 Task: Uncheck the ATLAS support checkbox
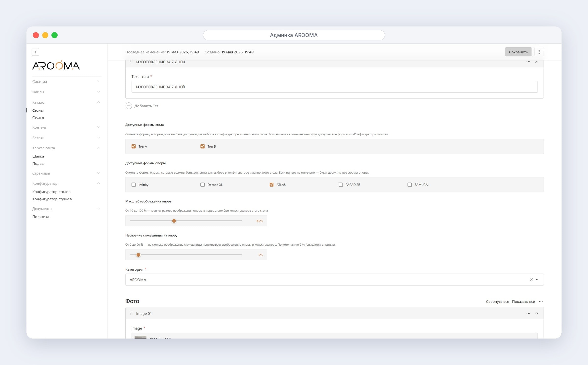[271, 185]
